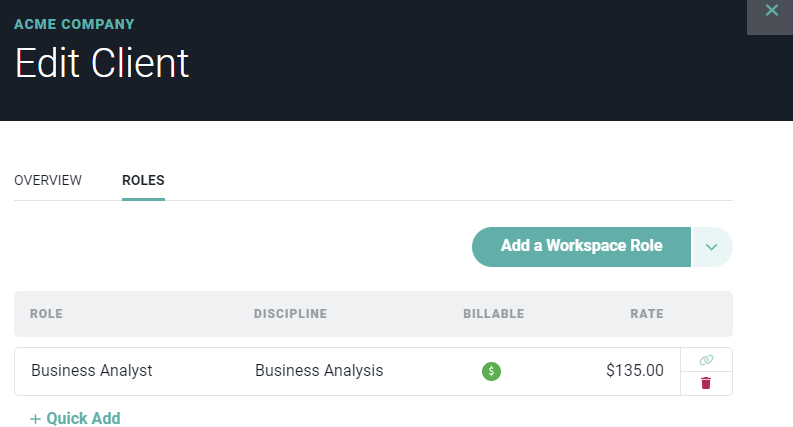Click the Rate column header

647,314
